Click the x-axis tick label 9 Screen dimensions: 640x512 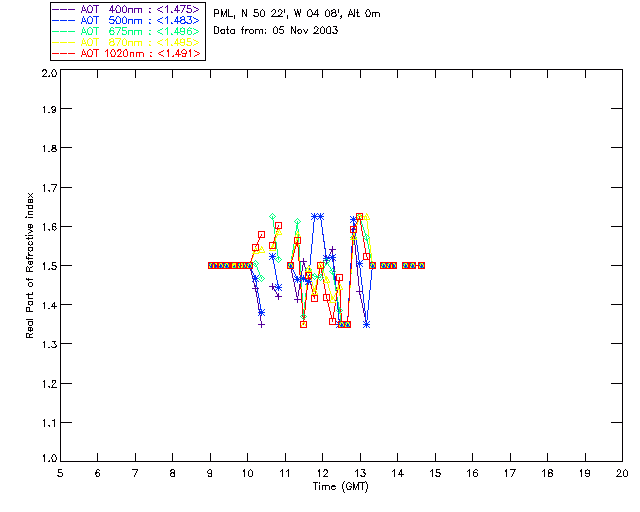coord(210,473)
